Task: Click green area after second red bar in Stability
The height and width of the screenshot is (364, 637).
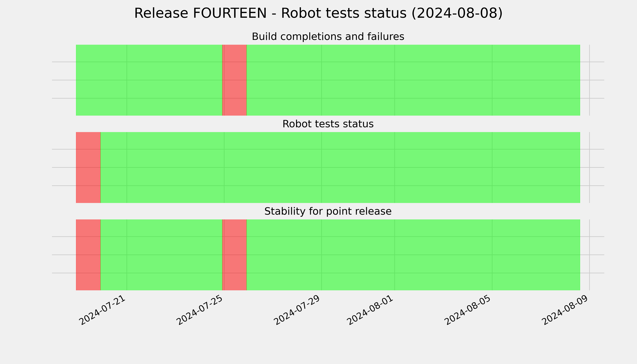Action: point(413,255)
